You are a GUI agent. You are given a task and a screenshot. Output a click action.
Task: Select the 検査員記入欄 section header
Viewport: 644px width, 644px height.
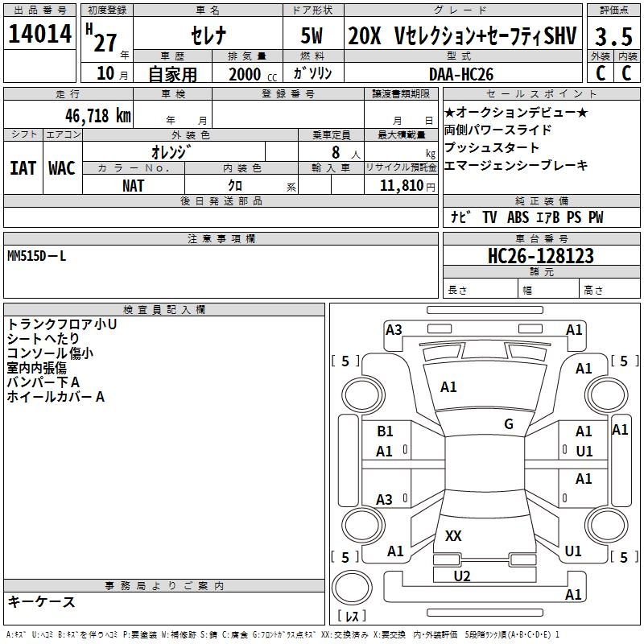click(x=164, y=310)
